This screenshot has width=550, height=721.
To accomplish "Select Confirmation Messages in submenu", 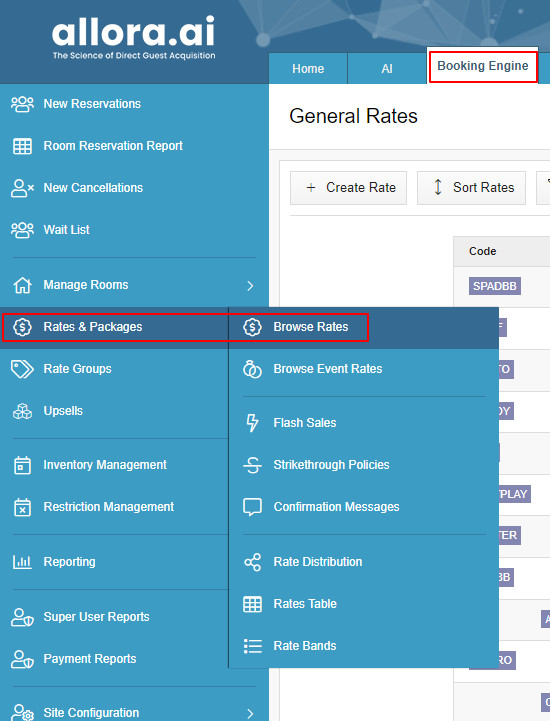I will (364, 507).
